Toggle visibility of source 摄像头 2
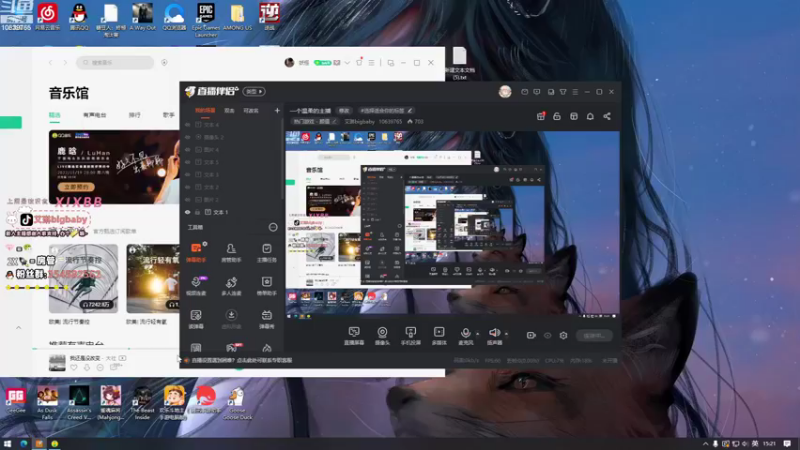This screenshot has height=450, width=800. (x=187, y=137)
